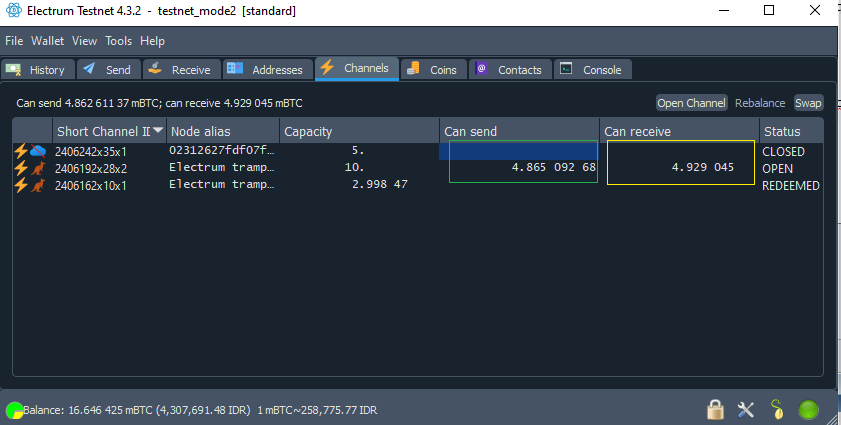841x425 pixels.
Task: Click the Send tab paper plane icon
Action: tap(89, 68)
